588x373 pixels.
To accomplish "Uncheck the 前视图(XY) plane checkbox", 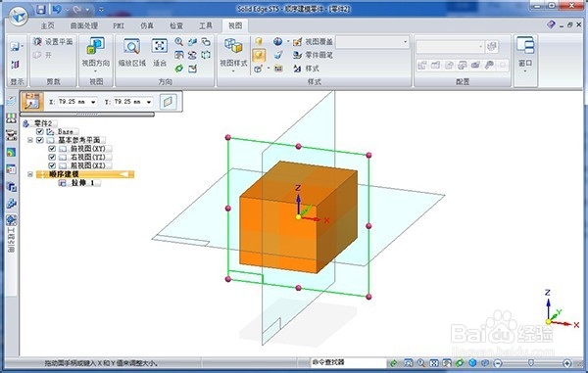I will tap(52, 148).
